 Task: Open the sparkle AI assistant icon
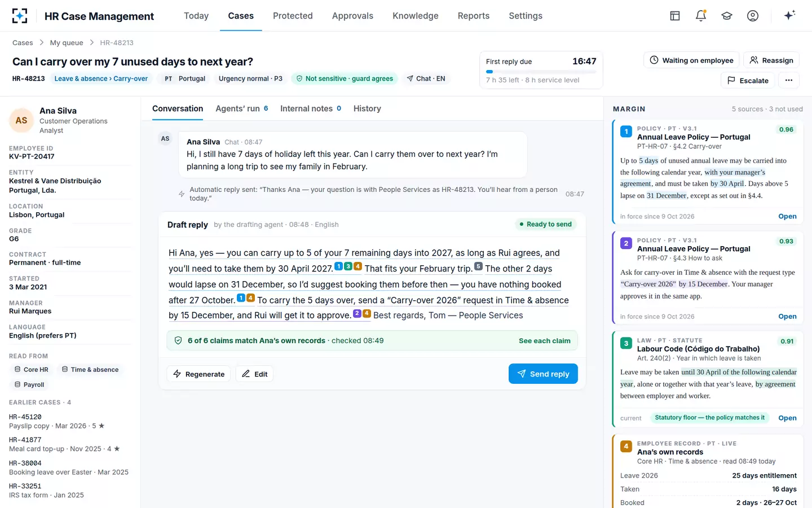(789, 15)
